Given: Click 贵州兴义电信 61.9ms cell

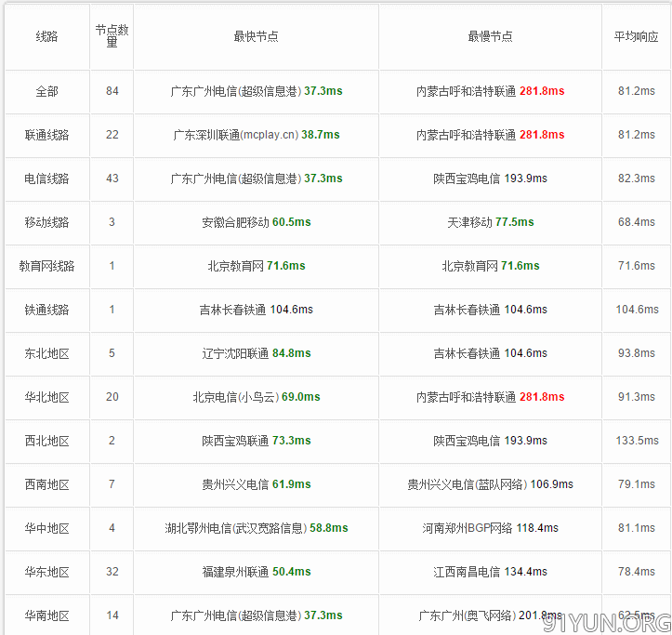Looking at the screenshot, I should pos(256,485).
